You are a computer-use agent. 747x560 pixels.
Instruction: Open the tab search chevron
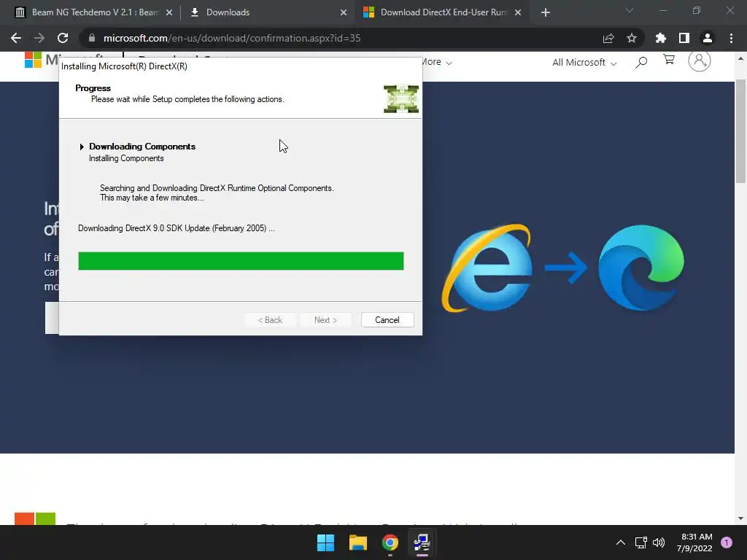point(630,10)
